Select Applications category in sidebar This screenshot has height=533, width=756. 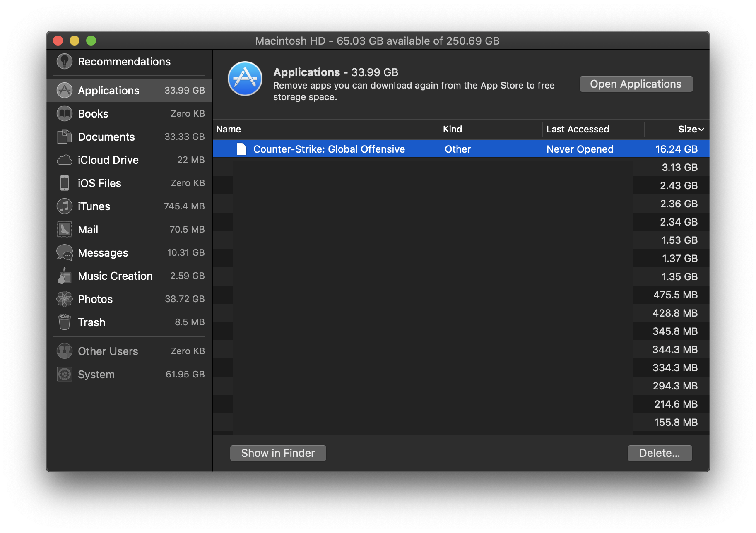tap(130, 91)
